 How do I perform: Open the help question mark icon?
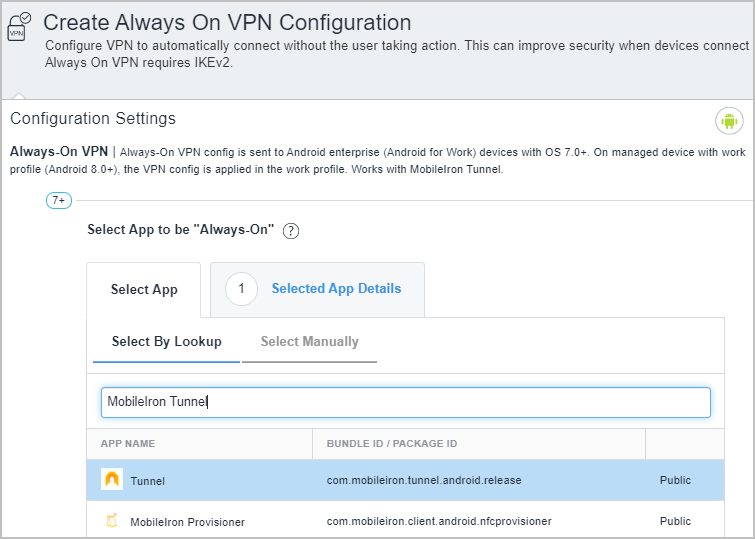[290, 231]
